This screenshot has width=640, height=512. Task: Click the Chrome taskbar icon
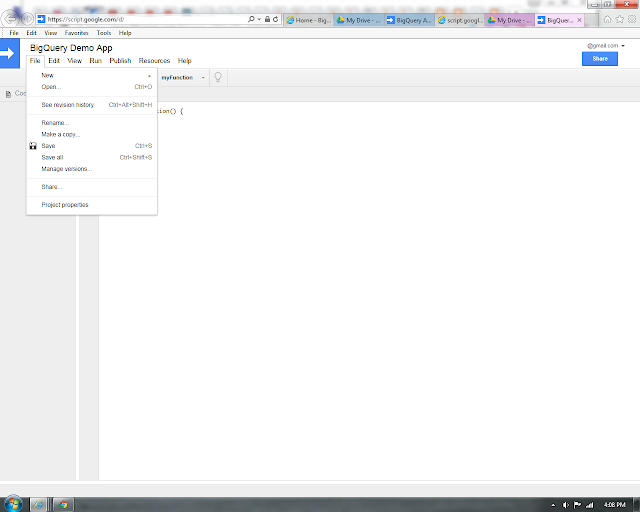click(63, 505)
